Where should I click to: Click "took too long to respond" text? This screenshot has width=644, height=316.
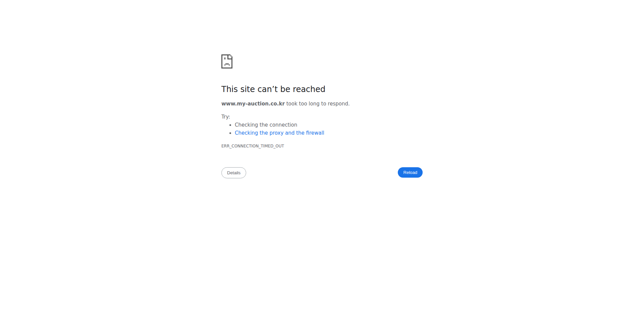[x=317, y=104]
